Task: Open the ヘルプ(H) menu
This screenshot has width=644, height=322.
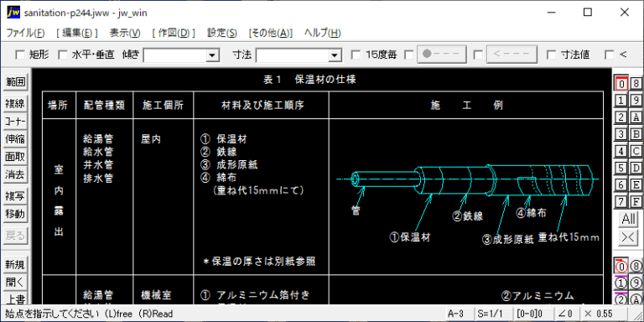Action: (322, 34)
